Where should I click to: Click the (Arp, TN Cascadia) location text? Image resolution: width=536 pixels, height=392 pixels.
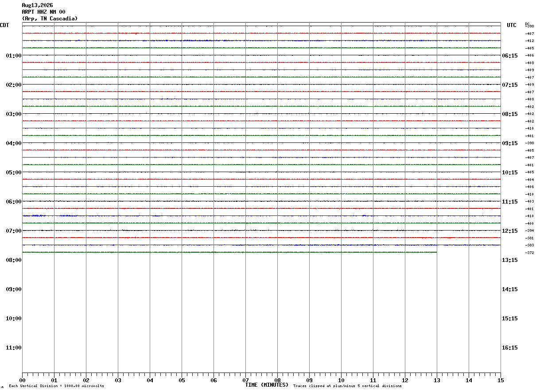(x=50, y=19)
